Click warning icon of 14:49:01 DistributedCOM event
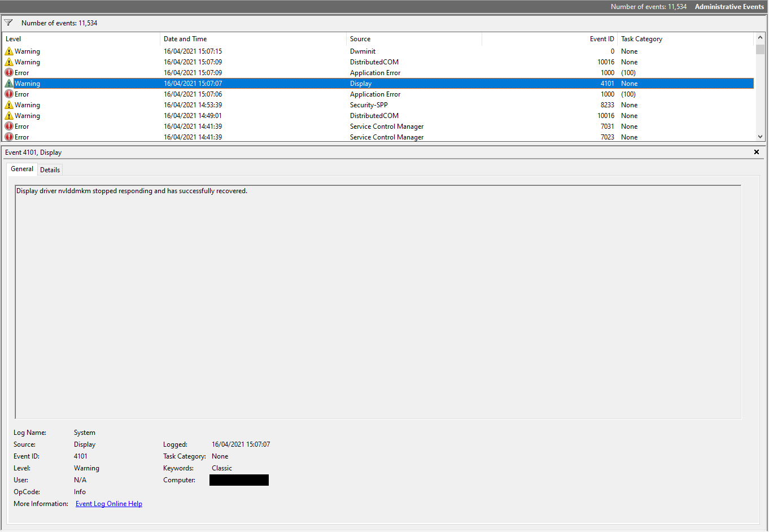The image size is (769, 532). click(9, 116)
